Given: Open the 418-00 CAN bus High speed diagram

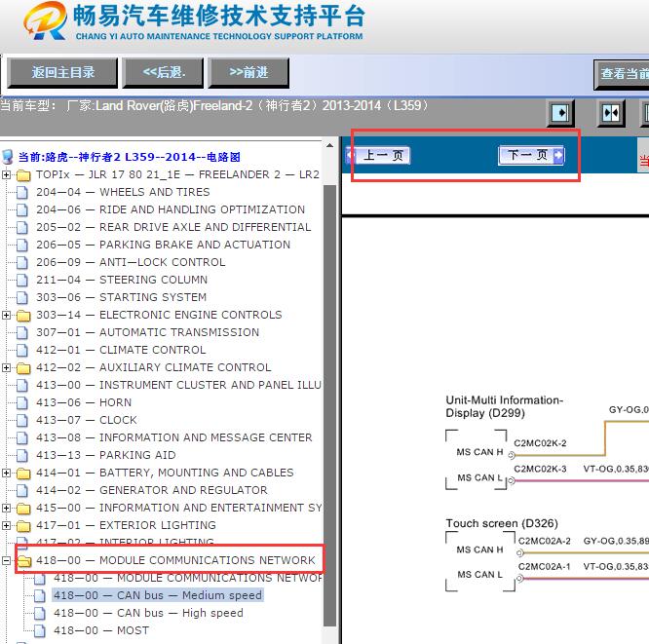Looking at the screenshot, I should [148, 613].
